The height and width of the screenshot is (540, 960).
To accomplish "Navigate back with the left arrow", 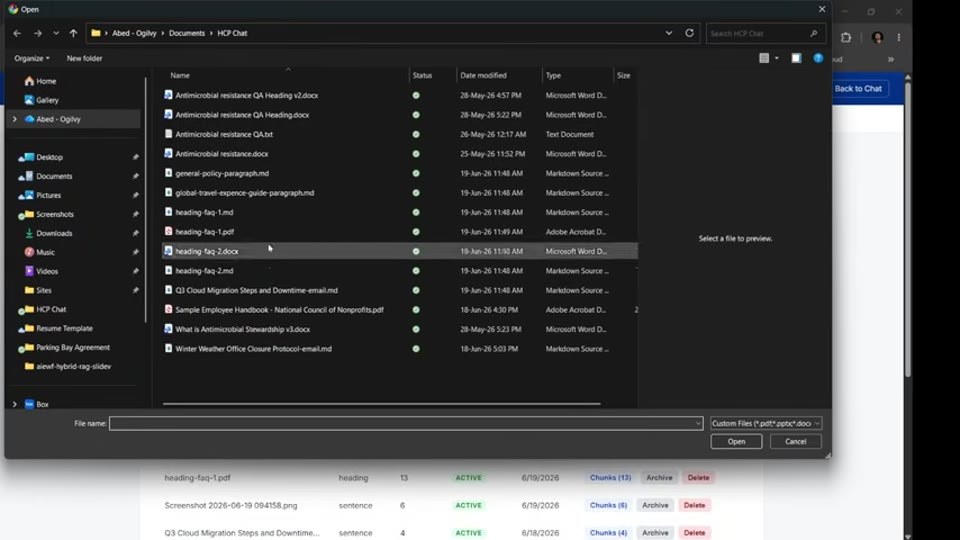I will pyautogui.click(x=17, y=33).
